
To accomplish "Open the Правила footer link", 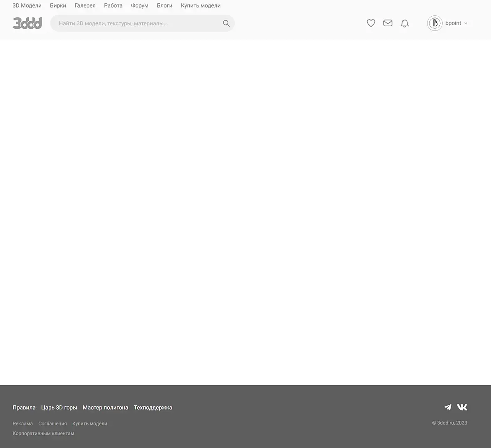I will (24, 408).
